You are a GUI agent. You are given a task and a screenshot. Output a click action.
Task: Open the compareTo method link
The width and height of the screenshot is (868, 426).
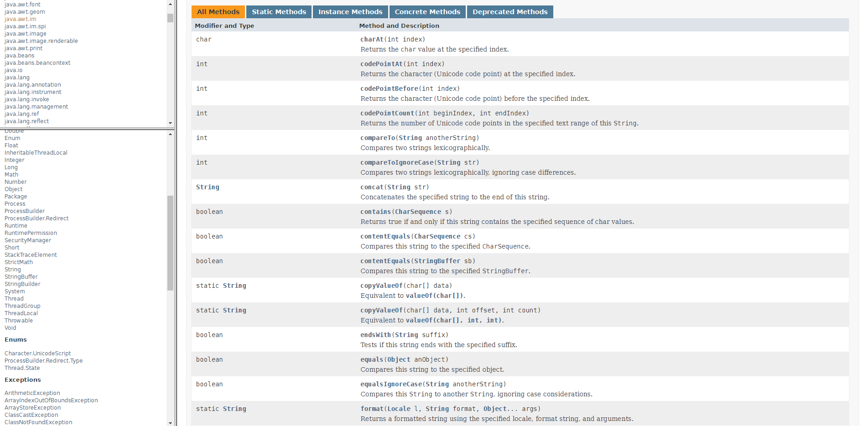(378, 138)
